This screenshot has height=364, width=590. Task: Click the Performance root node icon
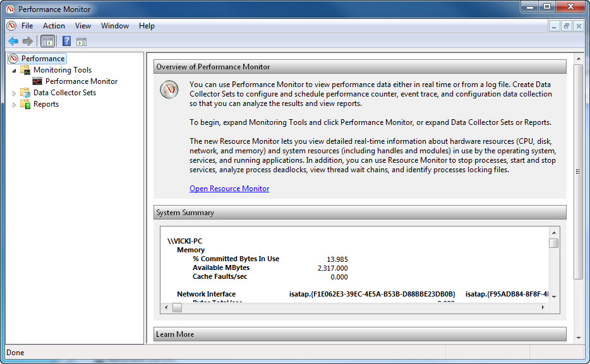pyautogui.click(x=13, y=59)
